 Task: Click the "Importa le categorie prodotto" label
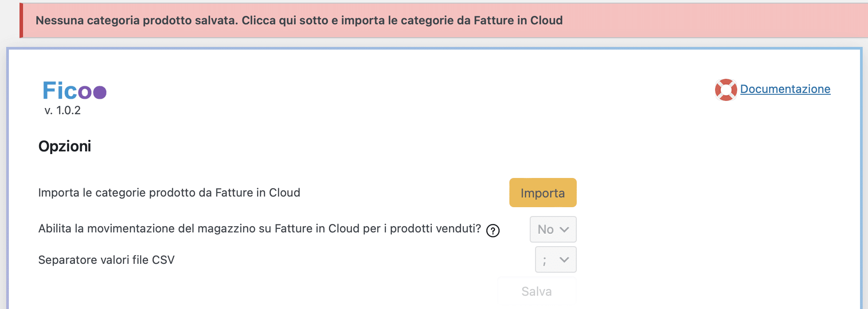(169, 193)
